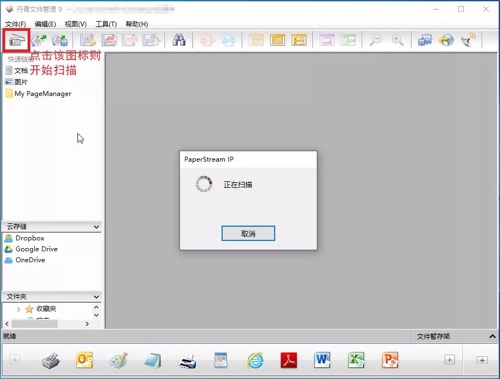
Task: Click the folder tree horizontal scrollbar thumb
Action: tap(35, 324)
